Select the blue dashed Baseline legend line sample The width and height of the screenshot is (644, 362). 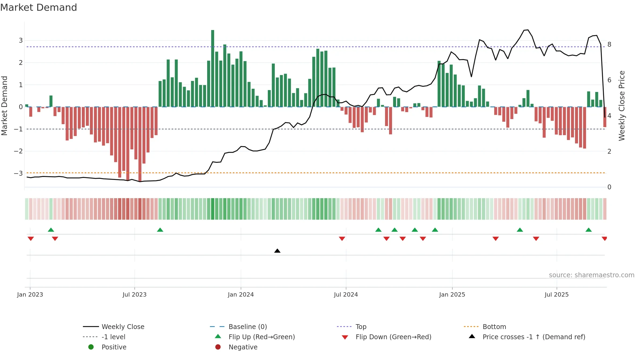click(x=217, y=327)
